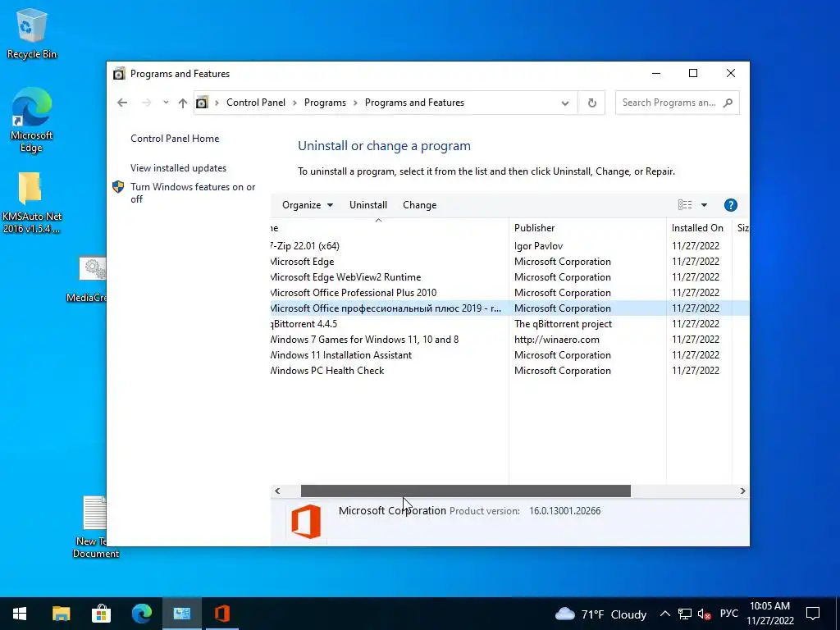The width and height of the screenshot is (840, 630).
Task: Click Change in the toolbar
Action: 419,205
